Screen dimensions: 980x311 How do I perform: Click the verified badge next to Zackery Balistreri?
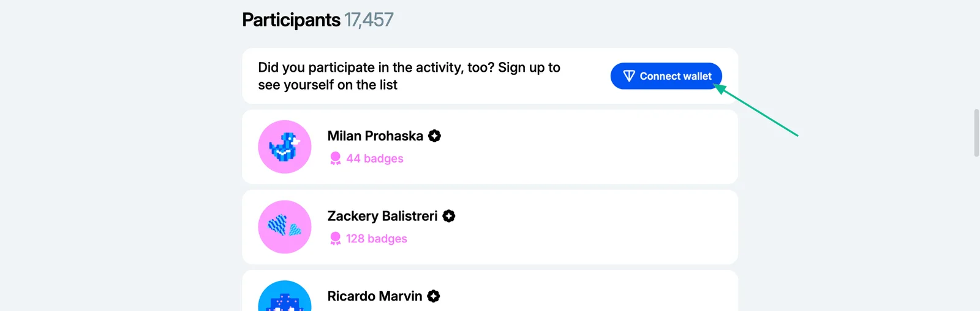[449, 216]
